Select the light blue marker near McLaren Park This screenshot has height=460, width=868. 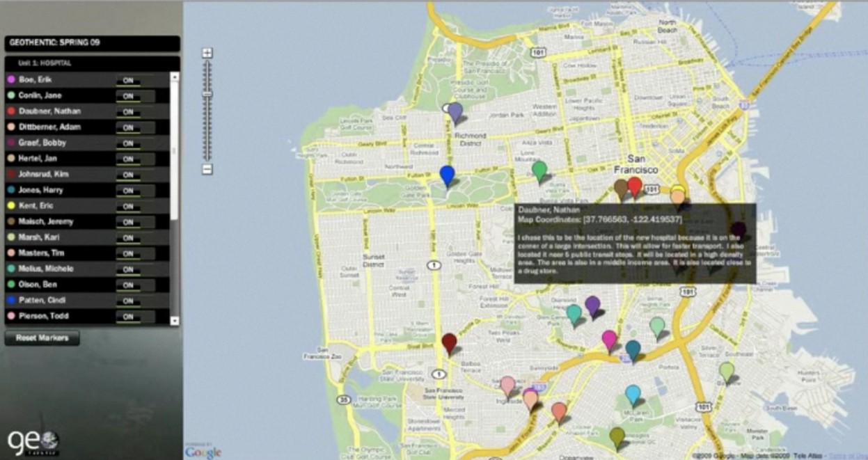click(632, 395)
